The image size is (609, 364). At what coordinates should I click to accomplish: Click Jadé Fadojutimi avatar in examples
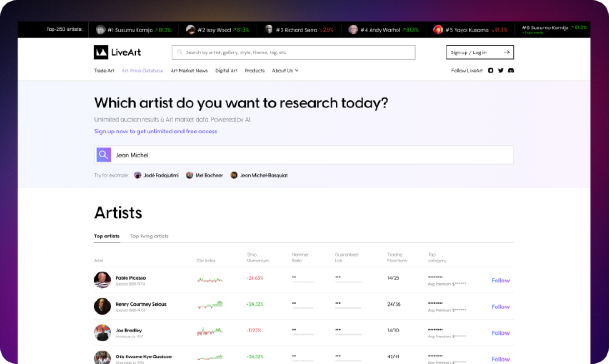pyautogui.click(x=137, y=175)
